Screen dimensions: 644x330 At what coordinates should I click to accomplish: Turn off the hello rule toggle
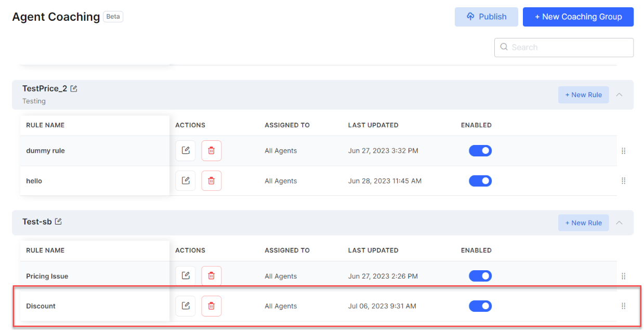pyautogui.click(x=480, y=181)
